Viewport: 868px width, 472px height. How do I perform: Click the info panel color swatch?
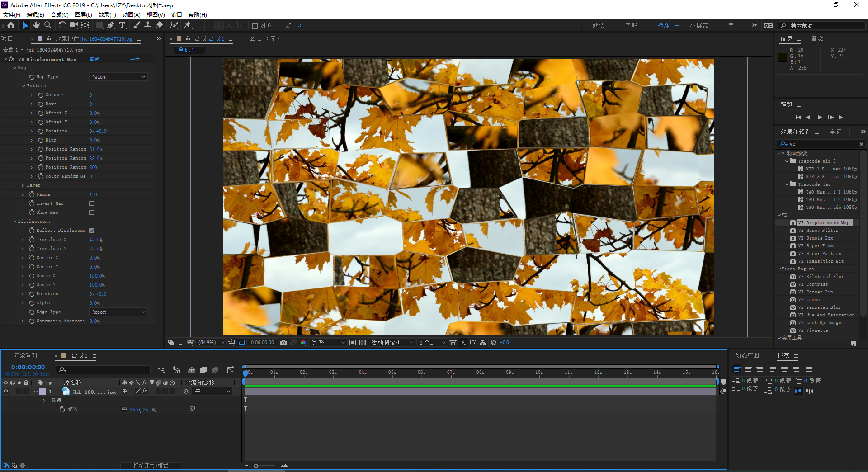pyautogui.click(x=783, y=57)
